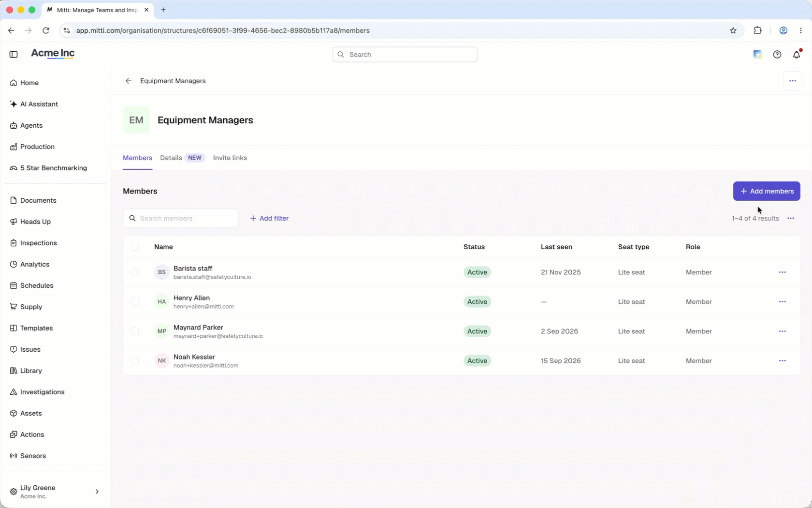Check the Barista staff row checkbox

point(135,272)
